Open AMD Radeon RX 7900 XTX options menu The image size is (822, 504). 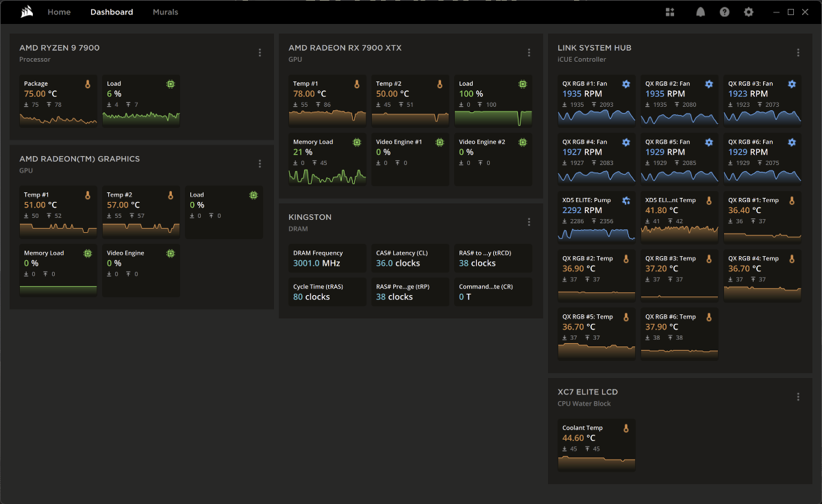pyautogui.click(x=529, y=53)
